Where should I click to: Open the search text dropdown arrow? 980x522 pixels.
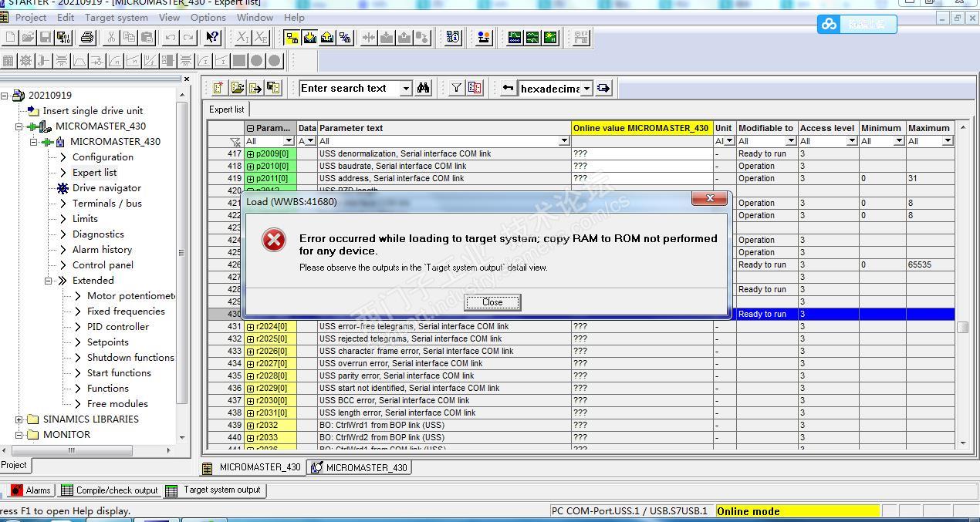coord(406,89)
